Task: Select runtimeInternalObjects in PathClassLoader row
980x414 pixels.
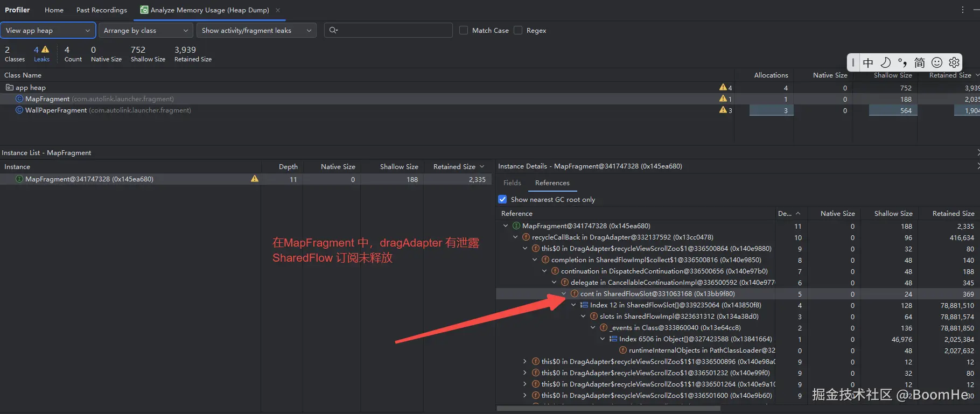Action: [x=738, y=350]
